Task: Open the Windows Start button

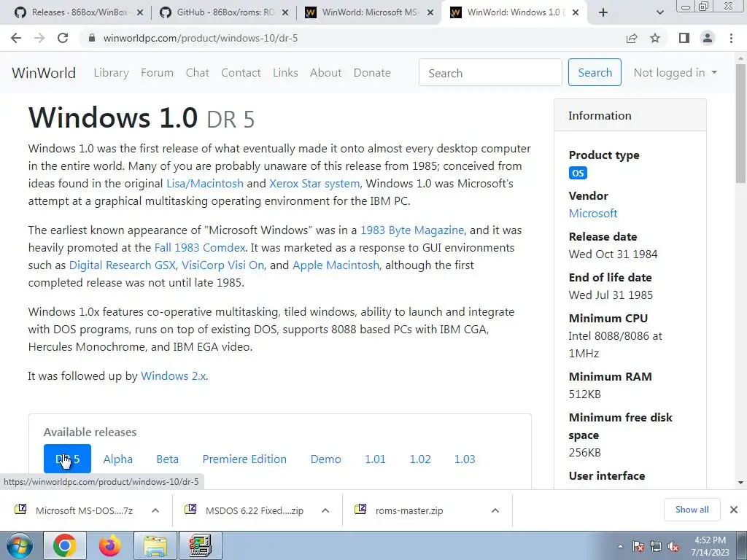Action: click(18, 545)
